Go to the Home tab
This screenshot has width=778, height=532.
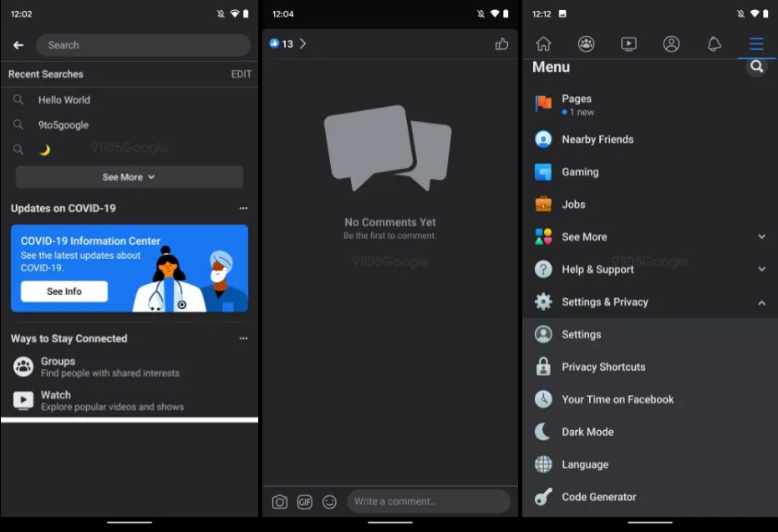543,44
